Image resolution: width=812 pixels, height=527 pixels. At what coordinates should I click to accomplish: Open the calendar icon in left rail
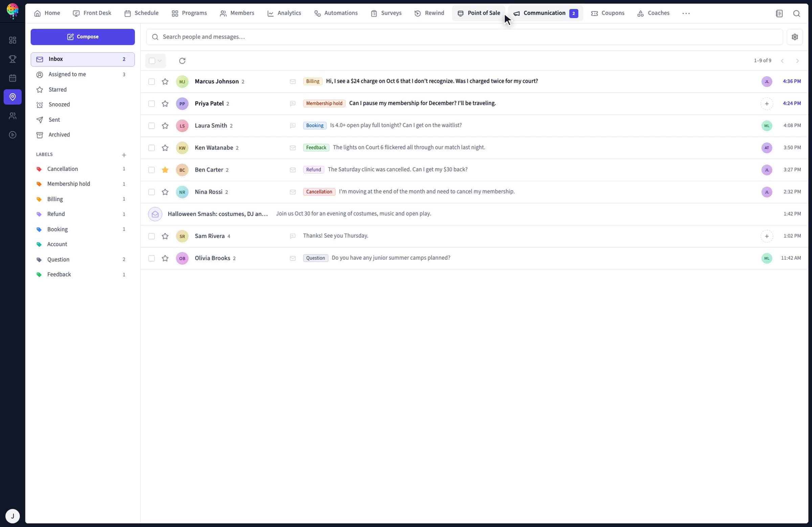coord(13,78)
